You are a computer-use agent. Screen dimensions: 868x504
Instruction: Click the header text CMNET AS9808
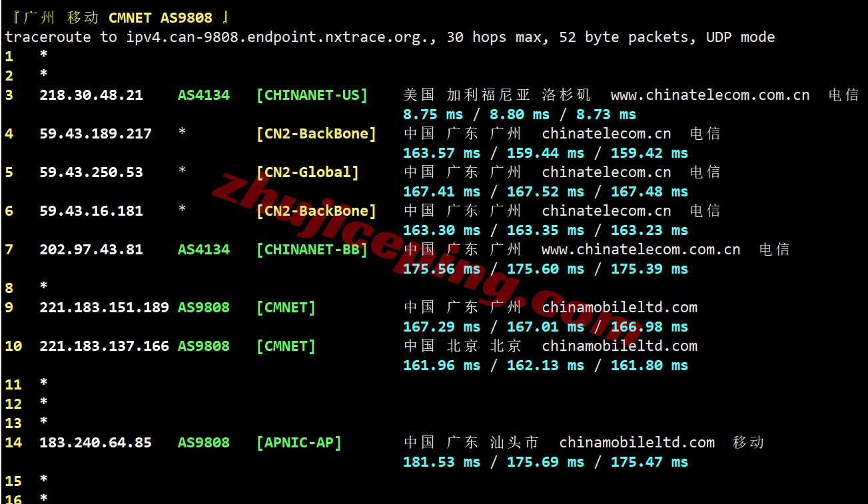click(161, 18)
